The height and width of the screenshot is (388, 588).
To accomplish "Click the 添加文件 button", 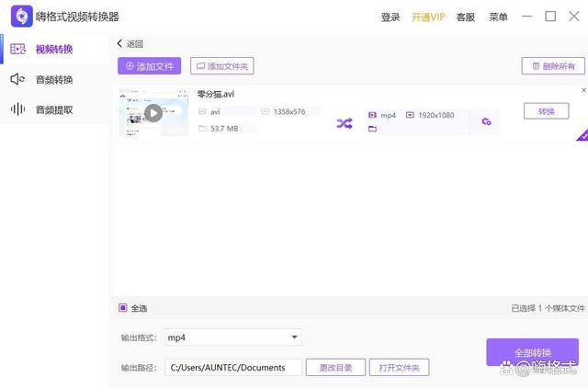I will click(149, 66).
